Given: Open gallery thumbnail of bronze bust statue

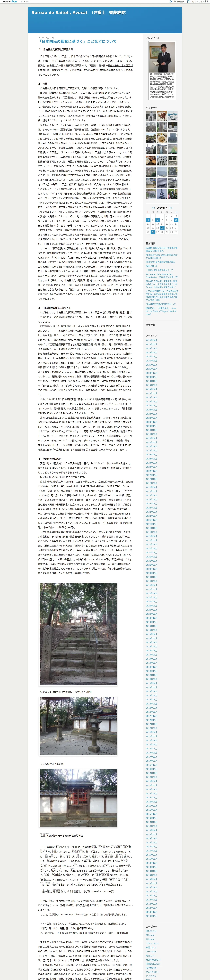Looking at the screenshot, I should 151,116.
